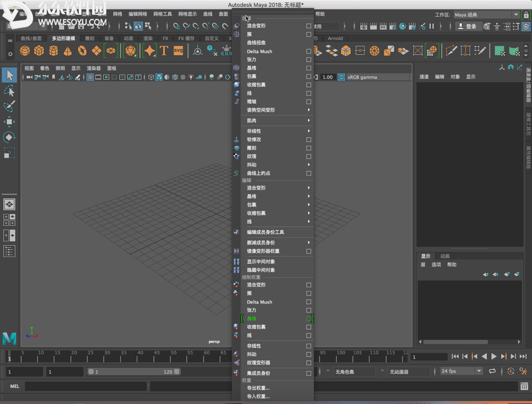Image resolution: width=532 pixels, height=404 pixels.
Task: Open options box for 镜像变形器权重
Action: 309,251
